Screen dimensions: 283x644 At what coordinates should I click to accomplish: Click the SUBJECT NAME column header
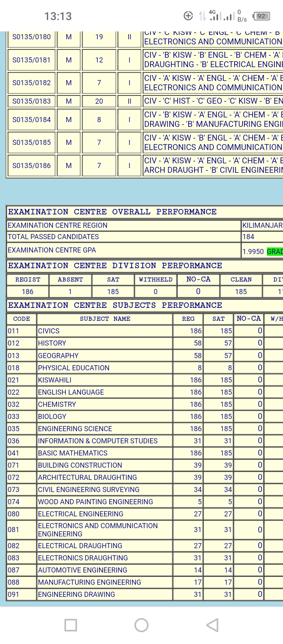pyautogui.click(x=105, y=319)
